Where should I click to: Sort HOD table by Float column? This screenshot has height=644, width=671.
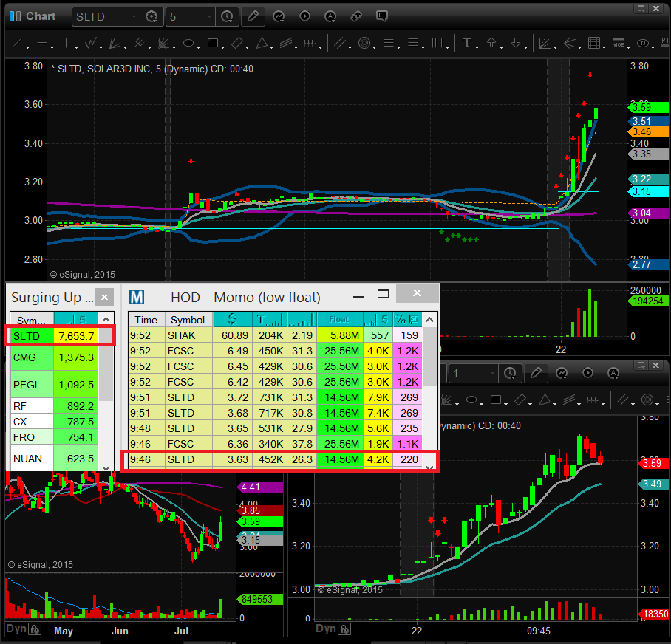[x=339, y=320]
